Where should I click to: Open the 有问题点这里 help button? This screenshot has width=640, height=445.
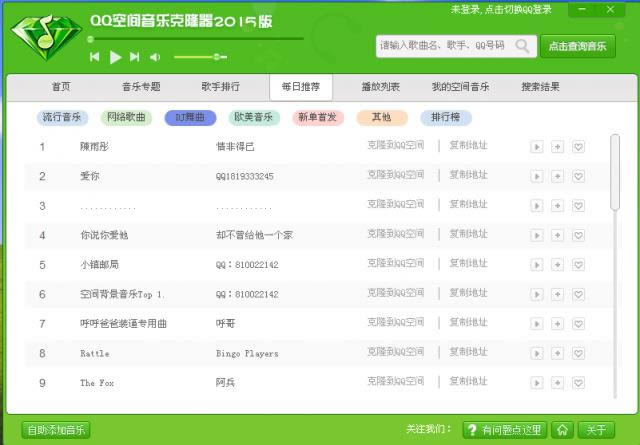(x=505, y=430)
